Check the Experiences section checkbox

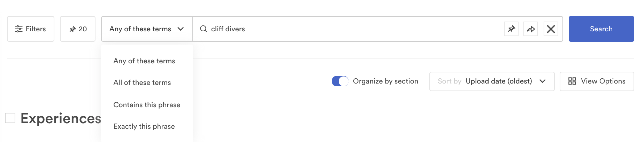[10, 118]
